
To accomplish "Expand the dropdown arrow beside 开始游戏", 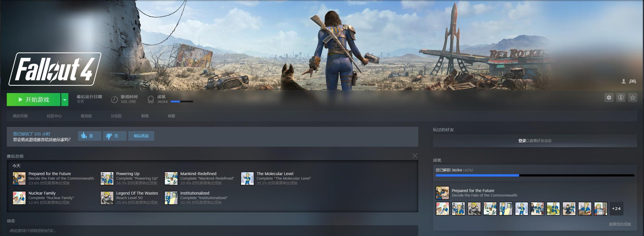I will pyautogui.click(x=65, y=100).
